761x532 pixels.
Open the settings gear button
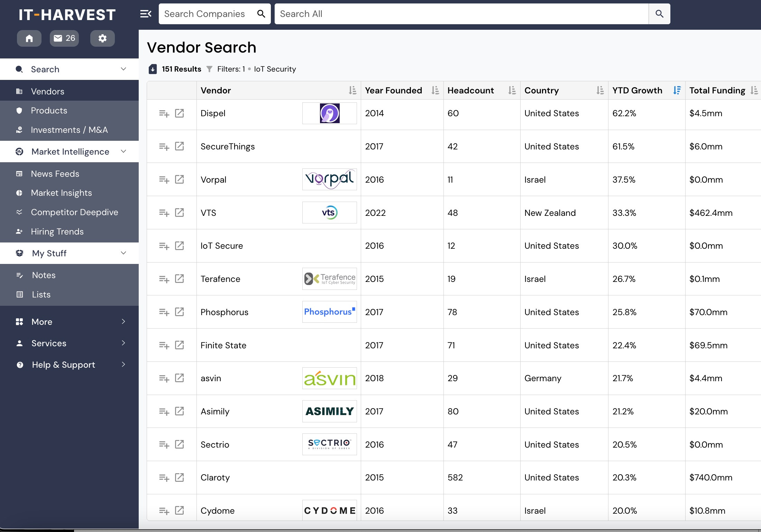(x=102, y=38)
